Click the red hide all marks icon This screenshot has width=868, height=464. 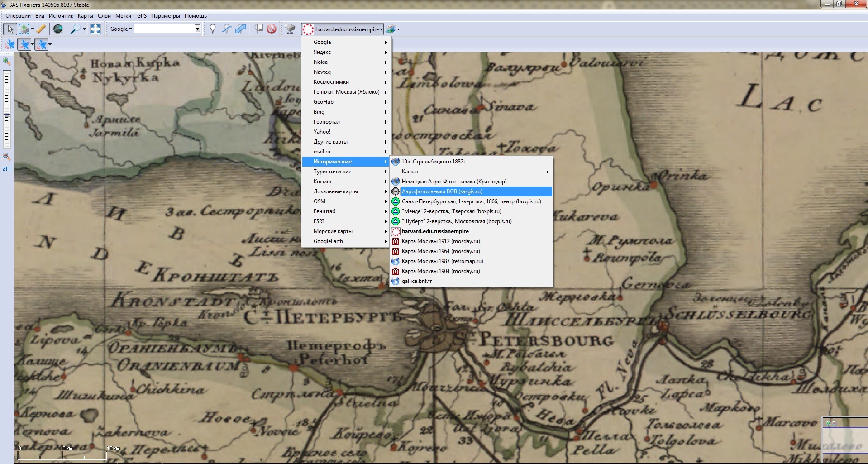[272, 29]
